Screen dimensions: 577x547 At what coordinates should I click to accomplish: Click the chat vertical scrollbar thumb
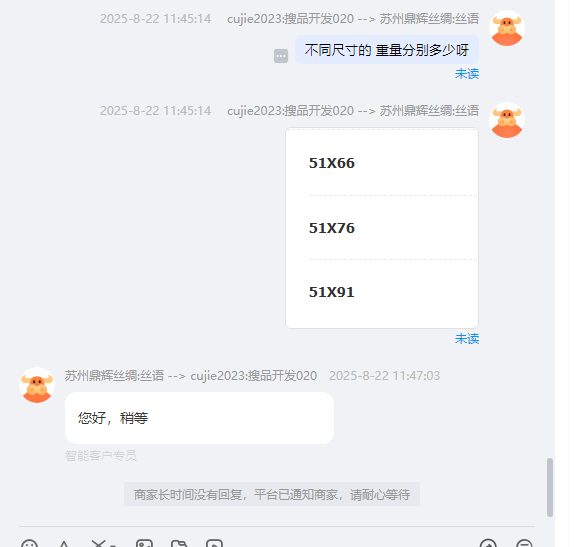tap(550, 487)
